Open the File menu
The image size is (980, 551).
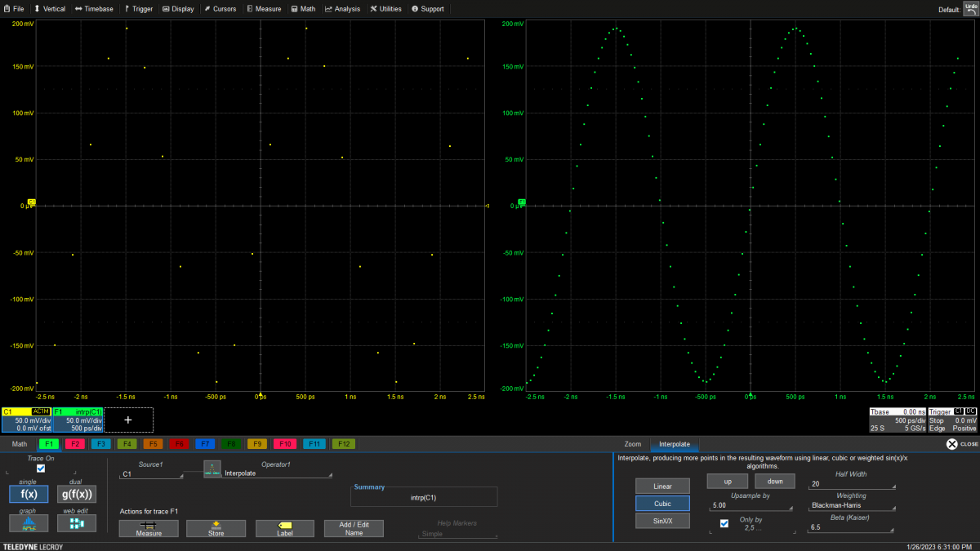(14, 9)
